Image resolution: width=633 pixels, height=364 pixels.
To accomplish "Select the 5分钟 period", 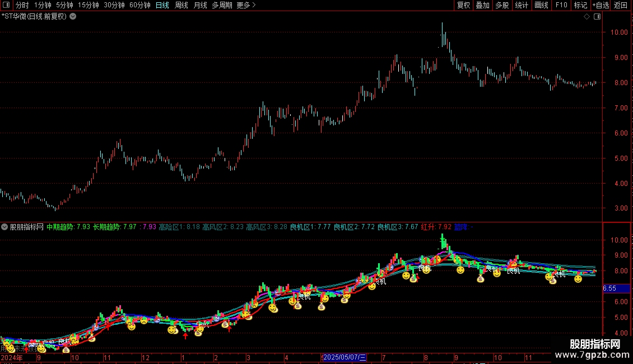I will pyautogui.click(x=64, y=5).
